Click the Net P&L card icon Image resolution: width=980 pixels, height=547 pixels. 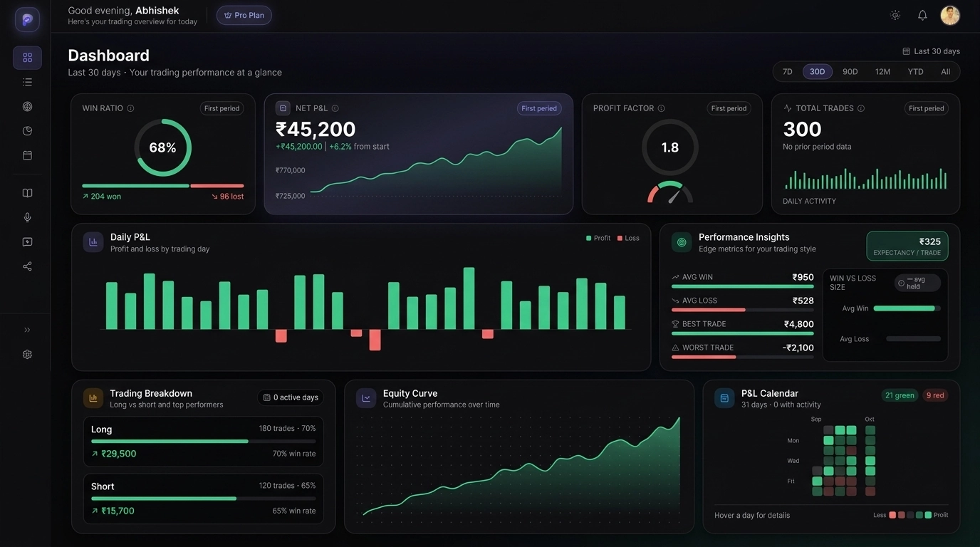(283, 108)
